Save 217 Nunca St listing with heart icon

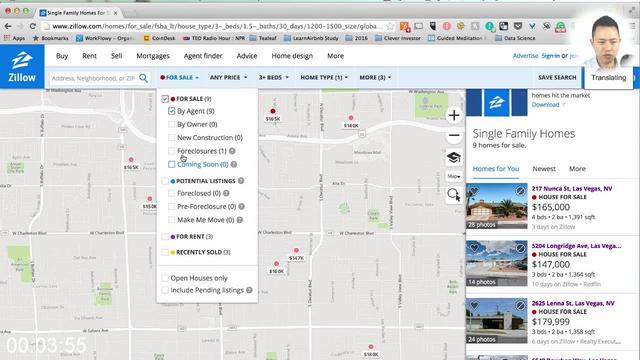474,191
